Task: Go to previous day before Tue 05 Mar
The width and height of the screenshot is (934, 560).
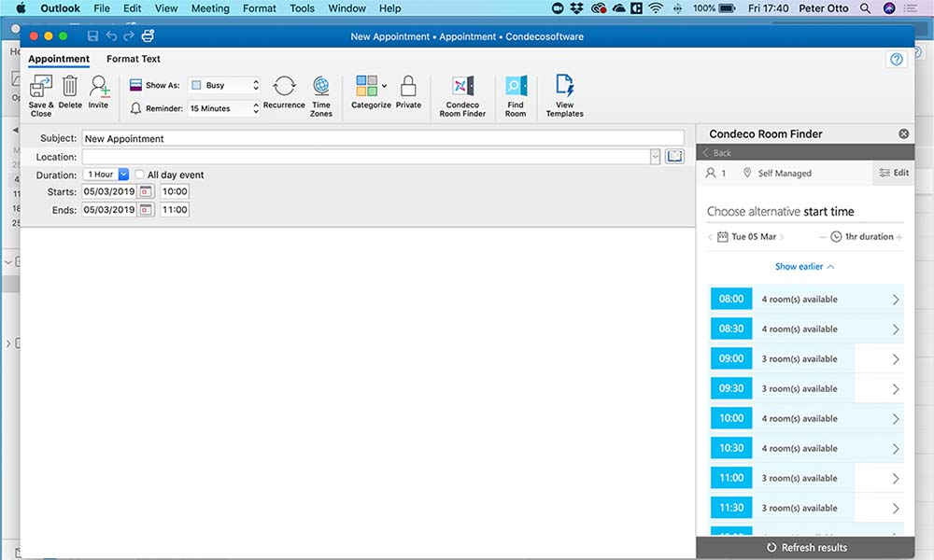Action: tap(710, 237)
